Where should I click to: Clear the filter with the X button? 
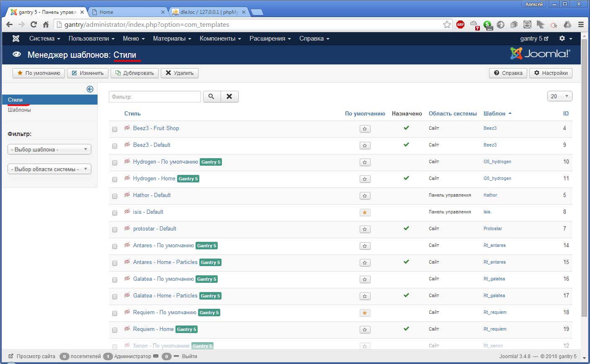click(229, 97)
